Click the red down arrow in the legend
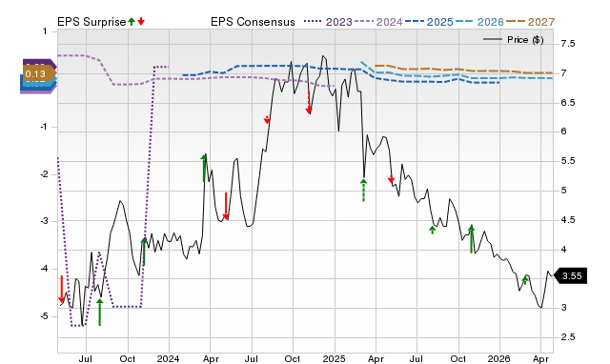The width and height of the screenshot is (610, 364). (x=141, y=22)
